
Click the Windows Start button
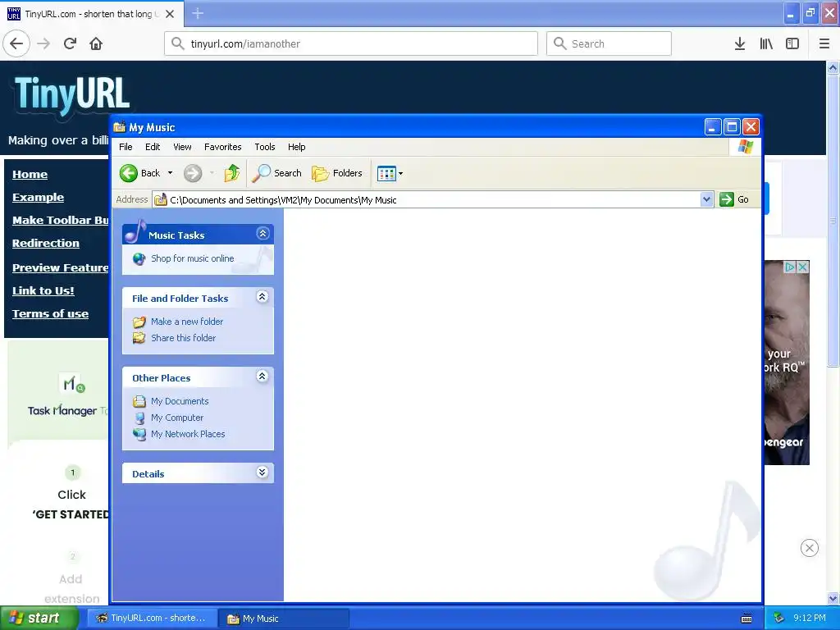[39, 619]
